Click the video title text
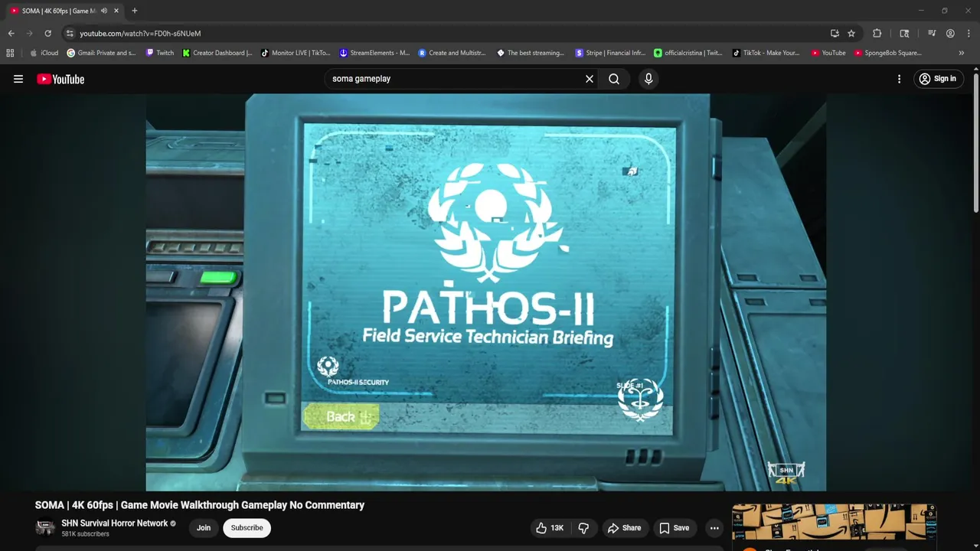Image resolution: width=980 pixels, height=551 pixels. point(200,505)
